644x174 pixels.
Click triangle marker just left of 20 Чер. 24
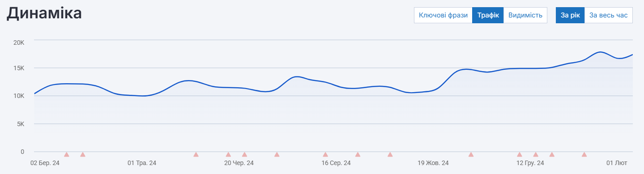click(228, 154)
